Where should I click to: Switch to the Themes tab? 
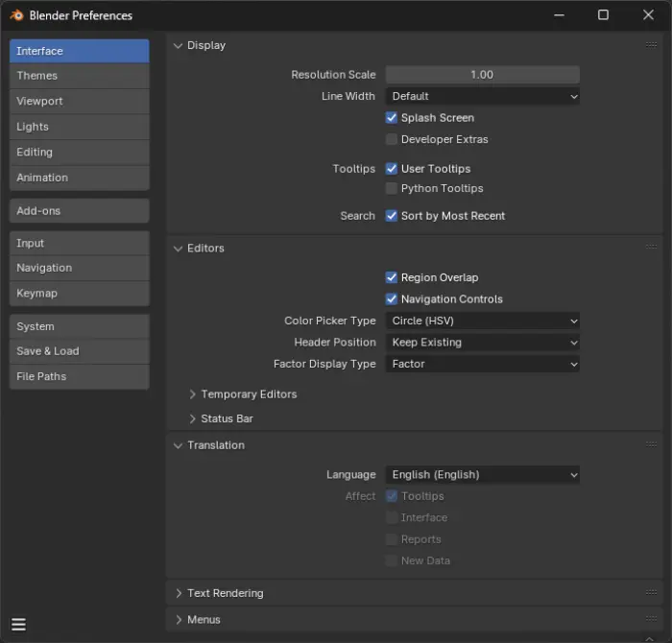pos(80,76)
